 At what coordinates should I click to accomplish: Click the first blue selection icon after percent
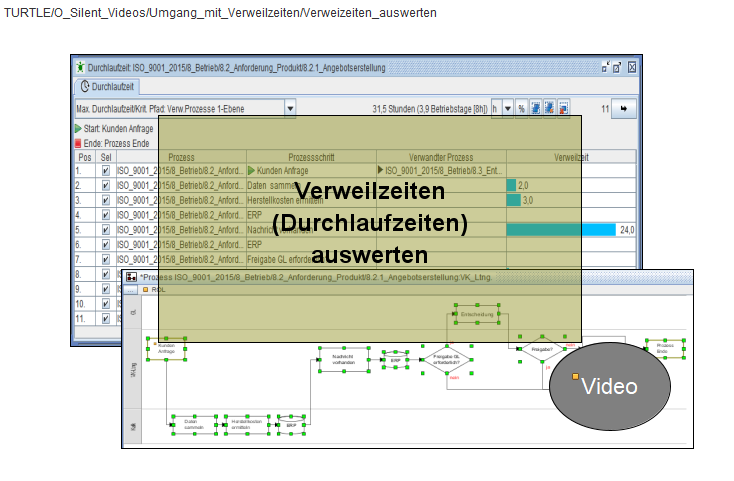click(536, 109)
